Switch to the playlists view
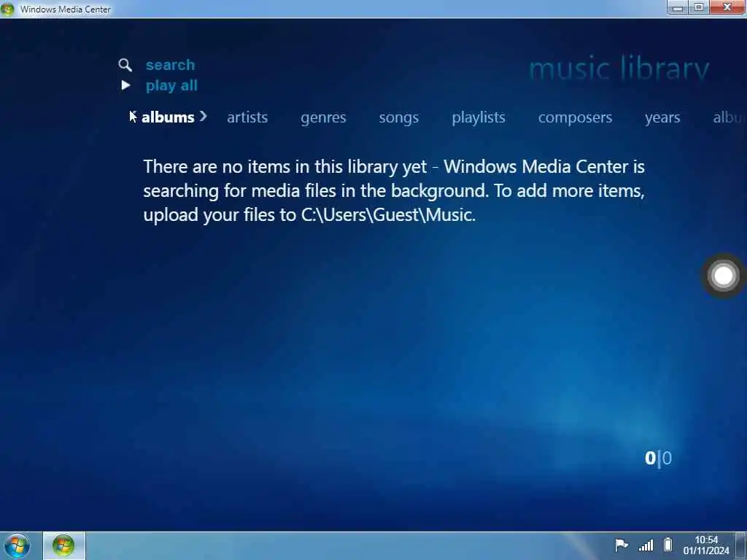The height and width of the screenshot is (560, 747). [479, 117]
